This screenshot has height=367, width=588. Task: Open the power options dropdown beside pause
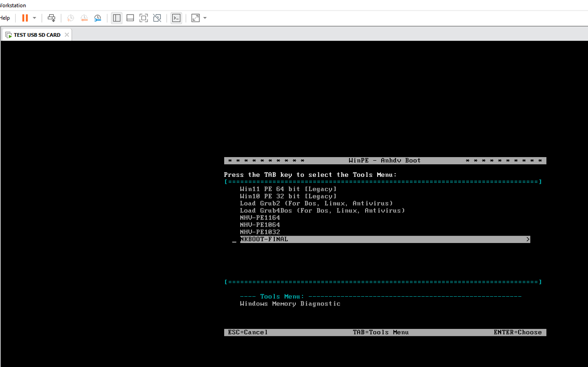[x=34, y=18]
